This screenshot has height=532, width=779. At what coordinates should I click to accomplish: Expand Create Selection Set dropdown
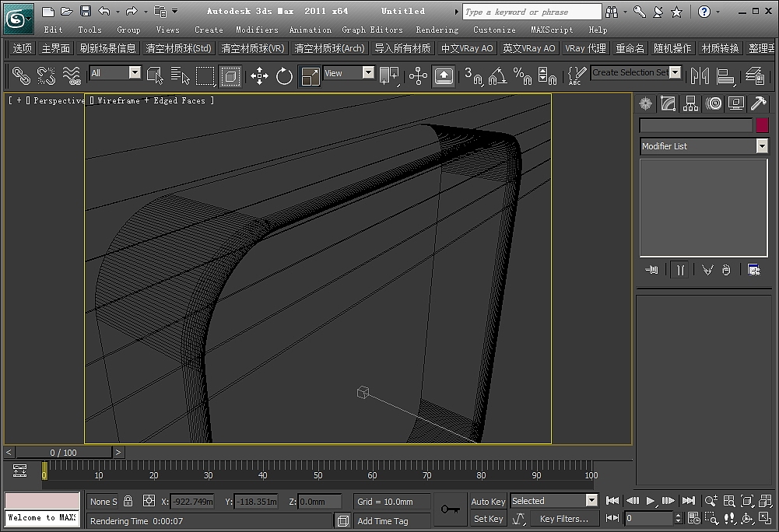675,72
